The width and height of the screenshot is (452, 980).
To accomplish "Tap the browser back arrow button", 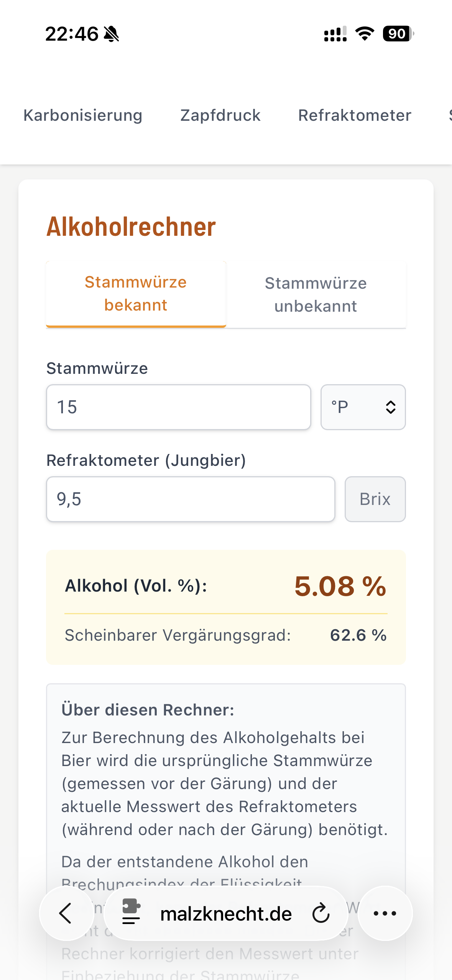I will coord(67,913).
